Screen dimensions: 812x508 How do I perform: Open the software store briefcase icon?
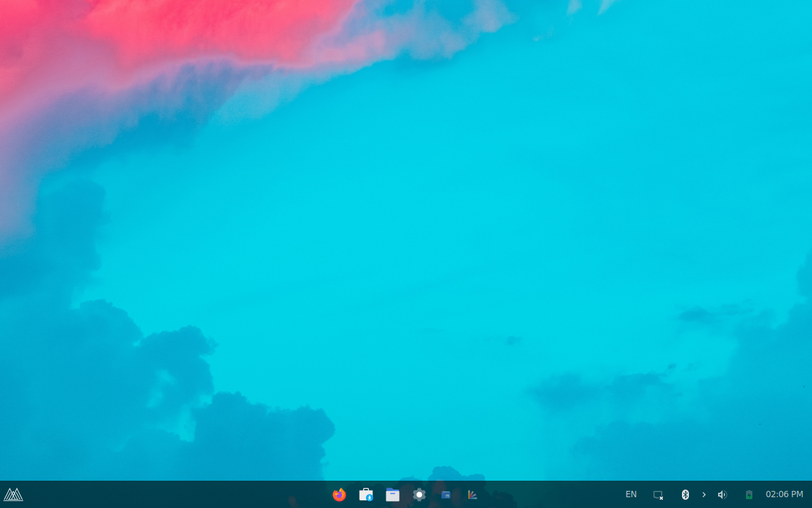point(366,495)
